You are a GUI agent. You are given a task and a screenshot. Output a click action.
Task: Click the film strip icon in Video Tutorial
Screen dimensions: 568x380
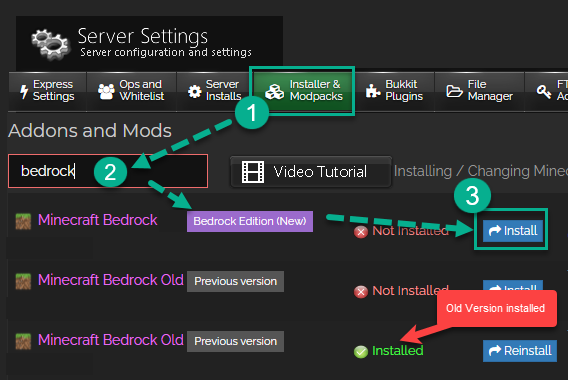pyautogui.click(x=253, y=172)
